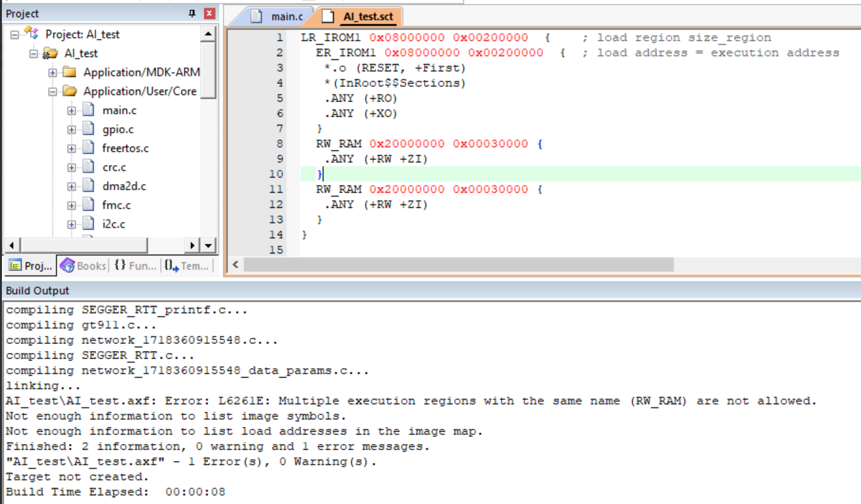Switch to the Books panel using the book icon

coord(66,265)
